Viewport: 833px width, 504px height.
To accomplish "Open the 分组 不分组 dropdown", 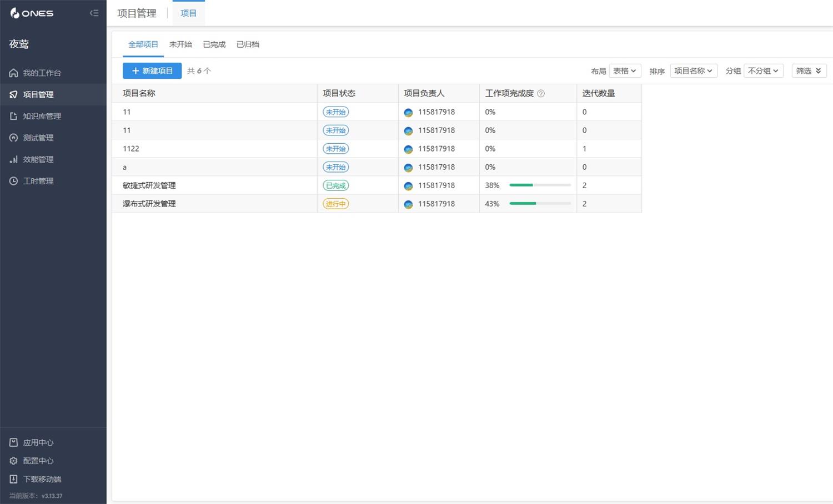I will [x=763, y=71].
